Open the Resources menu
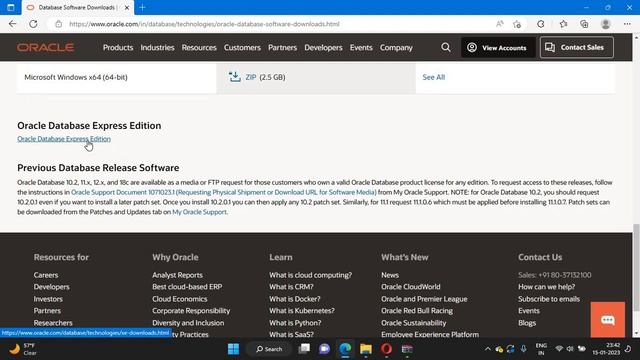Screen dimensions: 640x360 [199, 47]
